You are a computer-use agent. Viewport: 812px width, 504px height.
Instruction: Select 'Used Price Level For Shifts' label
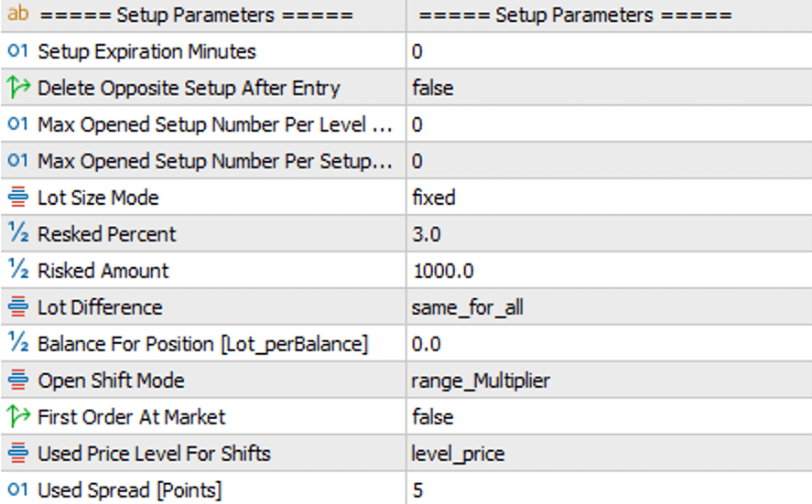154,454
